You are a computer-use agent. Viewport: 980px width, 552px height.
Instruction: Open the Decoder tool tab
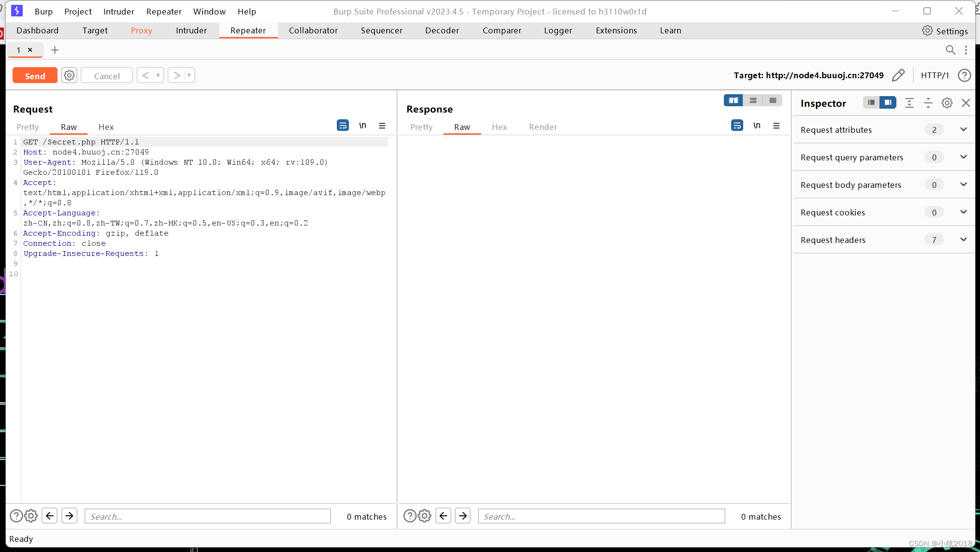coord(442,30)
